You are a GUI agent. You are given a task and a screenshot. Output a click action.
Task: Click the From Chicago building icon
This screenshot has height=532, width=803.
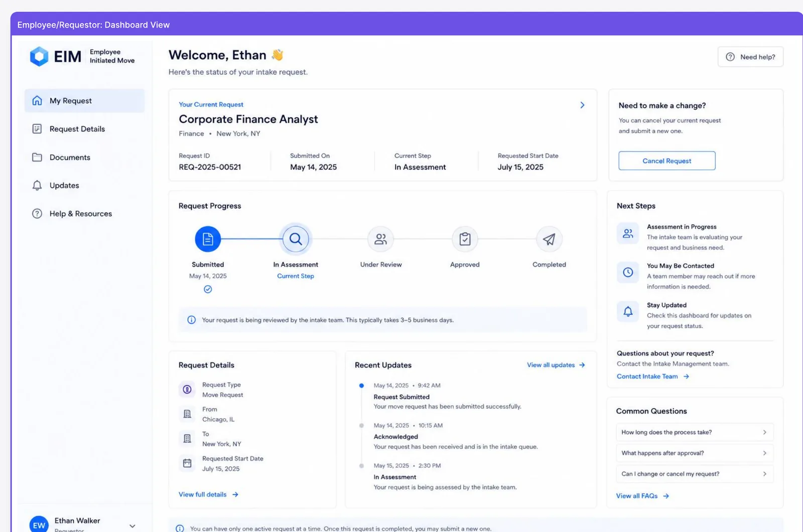(x=187, y=414)
